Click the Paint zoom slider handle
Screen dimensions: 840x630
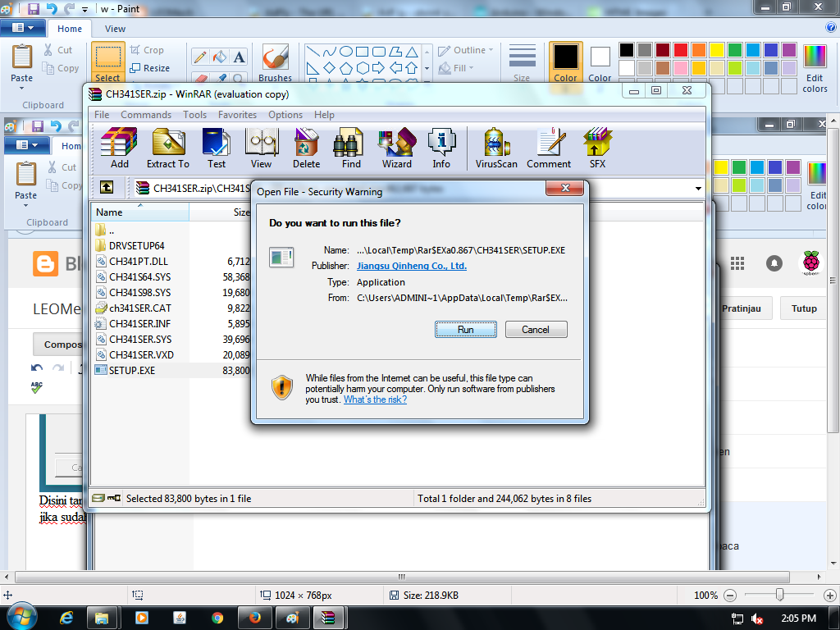779,595
